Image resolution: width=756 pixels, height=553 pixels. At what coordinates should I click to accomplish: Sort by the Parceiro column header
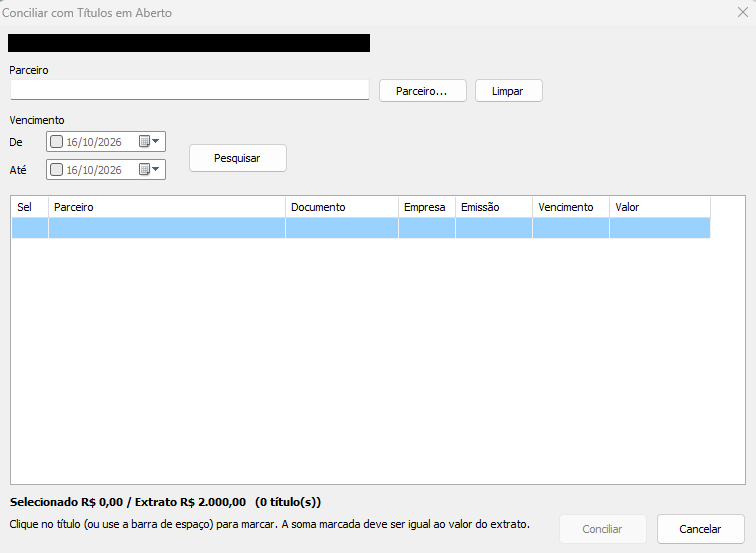coord(167,207)
